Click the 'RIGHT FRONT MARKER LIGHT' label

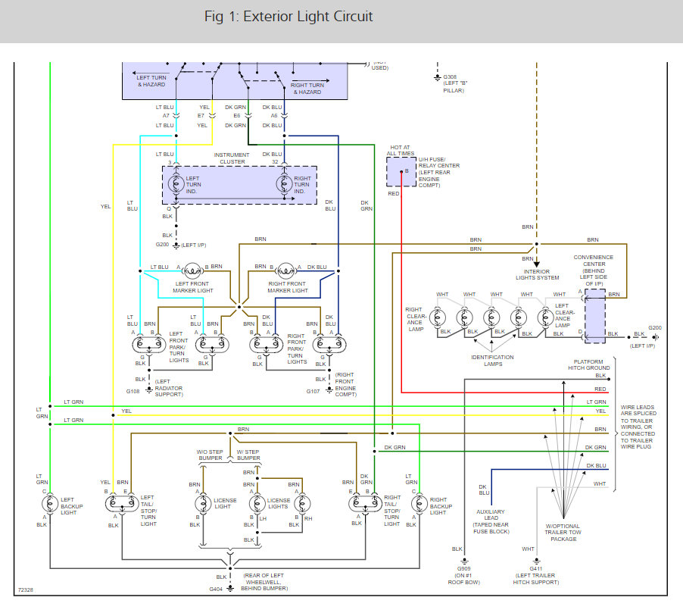288,287
